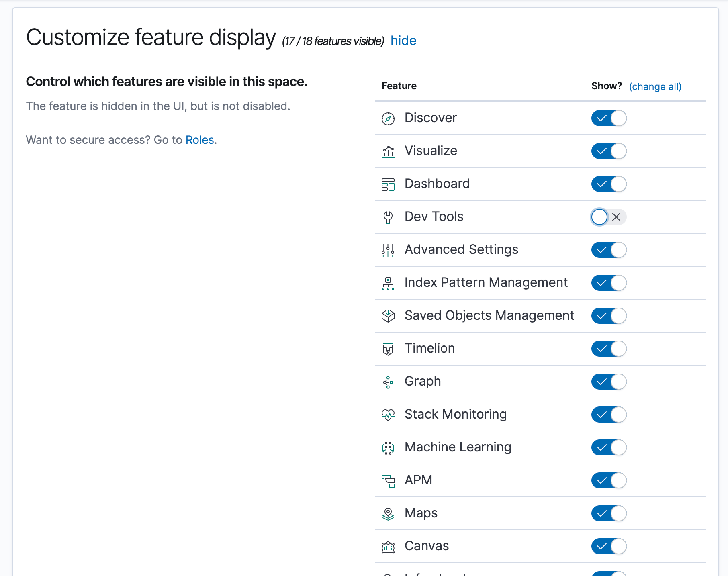Click the Dashboard layout icon
The image size is (728, 576).
click(388, 184)
